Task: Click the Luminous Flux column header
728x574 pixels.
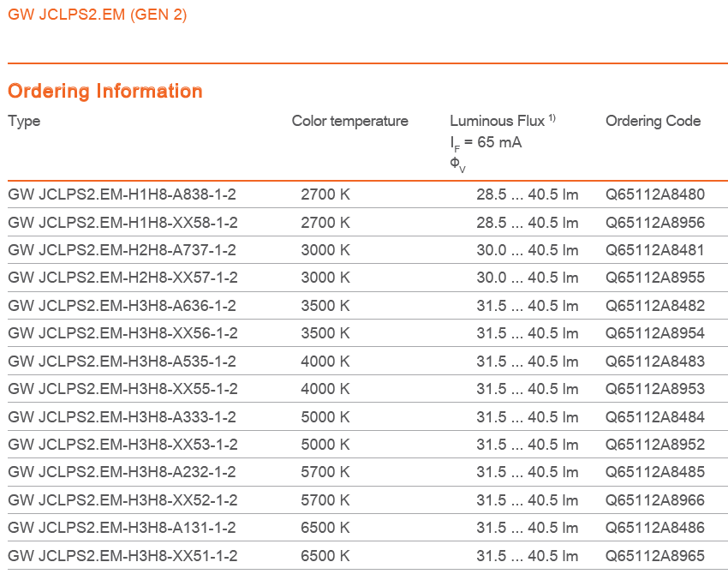Action: click(503, 121)
